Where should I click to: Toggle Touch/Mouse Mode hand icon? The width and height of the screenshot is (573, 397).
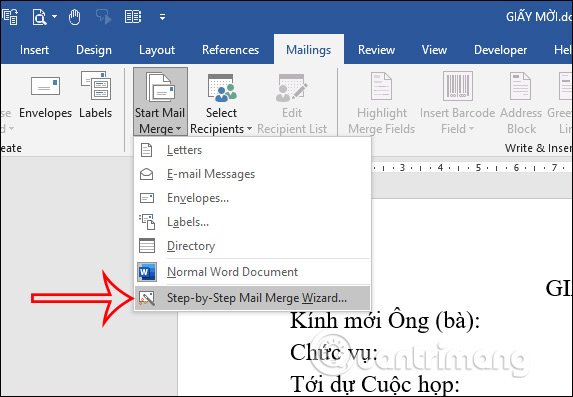click(x=75, y=17)
